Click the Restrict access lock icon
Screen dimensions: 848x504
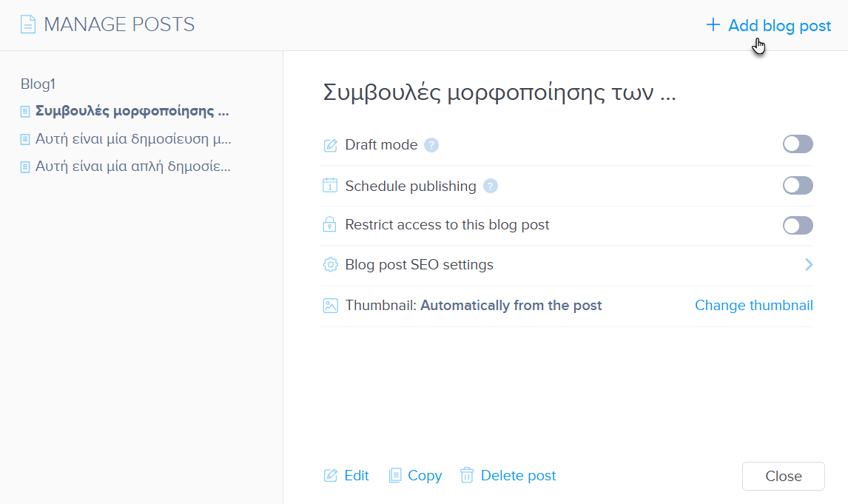coord(330,225)
